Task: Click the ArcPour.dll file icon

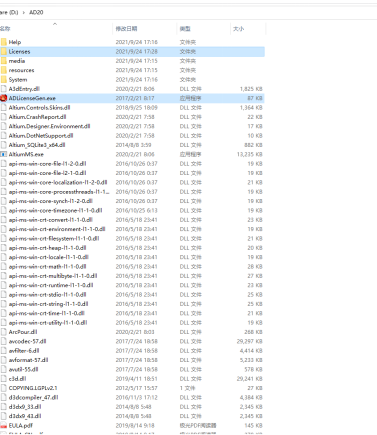Action: point(4,332)
